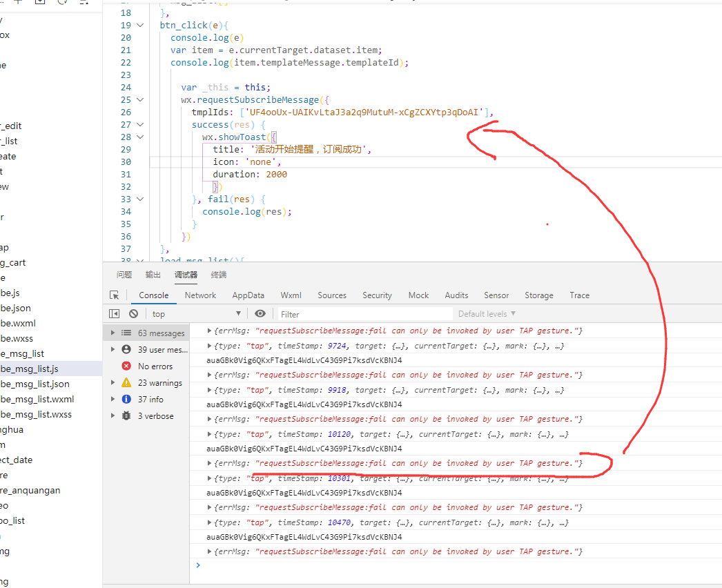Expand the tap event with timeStamp 9918

tap(209, 390)
